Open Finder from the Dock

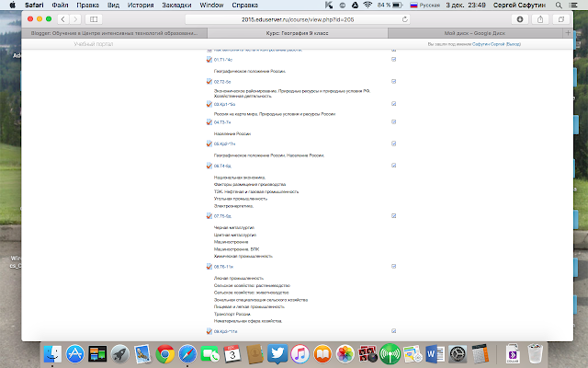pyautogui.click(x=52, y=353)
